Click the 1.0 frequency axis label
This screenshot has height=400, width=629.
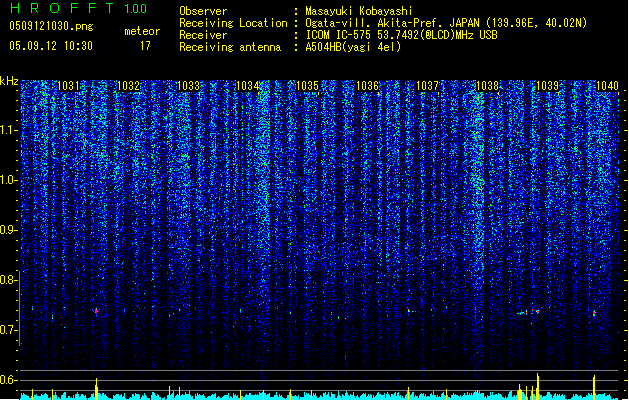tap(8, 180)
